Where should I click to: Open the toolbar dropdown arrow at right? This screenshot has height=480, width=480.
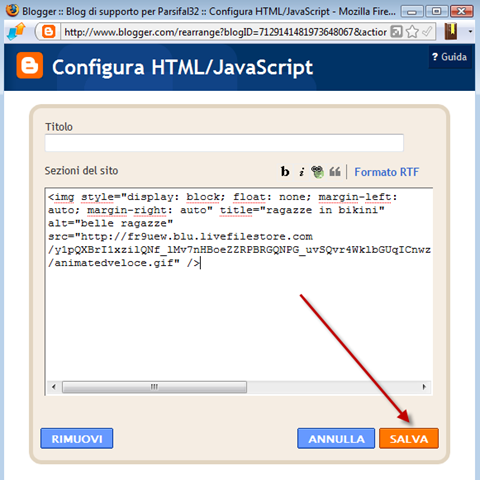tap(470, 32)
